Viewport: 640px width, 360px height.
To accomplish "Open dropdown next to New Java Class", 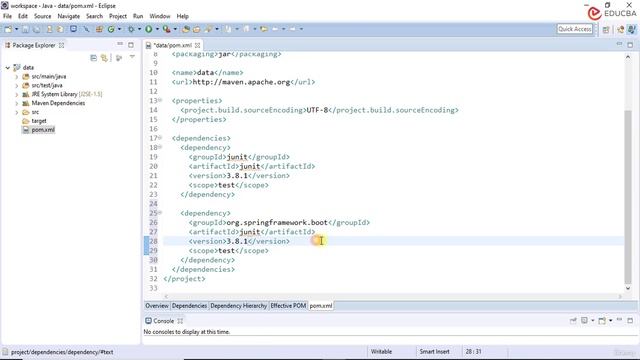I will point(119,29).
